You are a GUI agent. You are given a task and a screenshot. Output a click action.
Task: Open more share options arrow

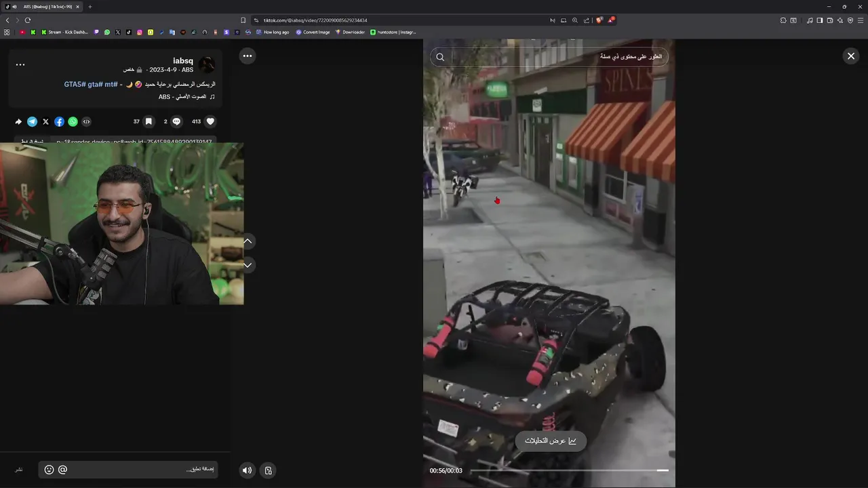18,121
